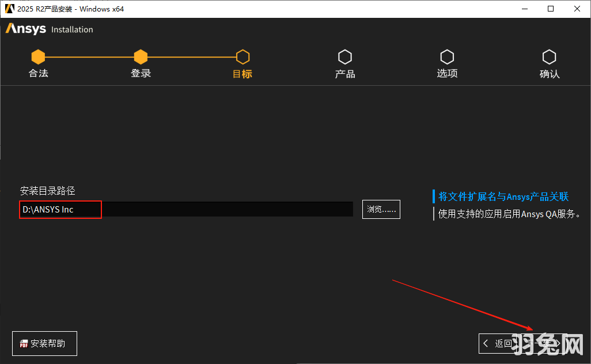Screen dimensions: 591x364
Task: Maximize the 2025 R2 installer window
Action: [551, 9]
